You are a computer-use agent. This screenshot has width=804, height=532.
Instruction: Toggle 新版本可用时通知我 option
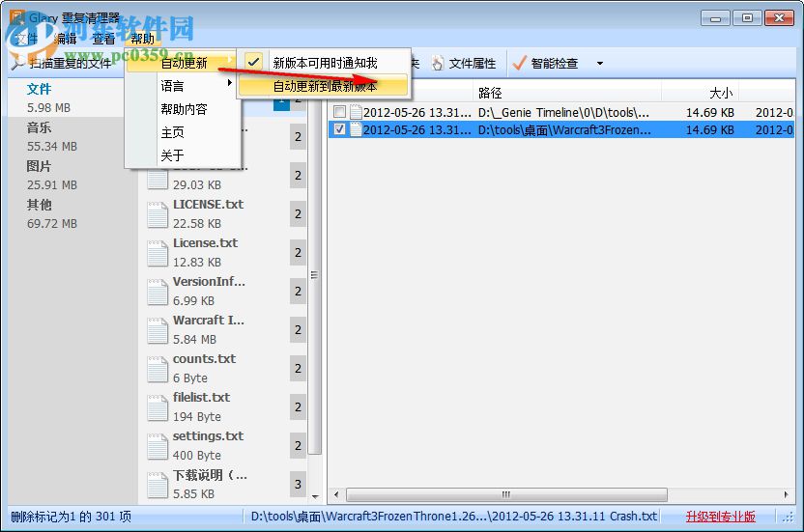click(x=324, y=63)
